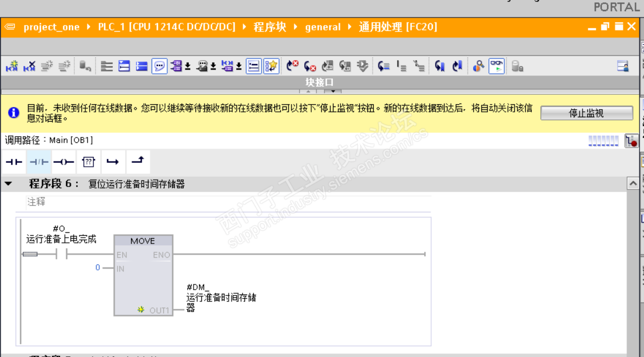Click the blue define tag icon
The width and height of the screenshot is (644, 357).
tap(227, 66)
